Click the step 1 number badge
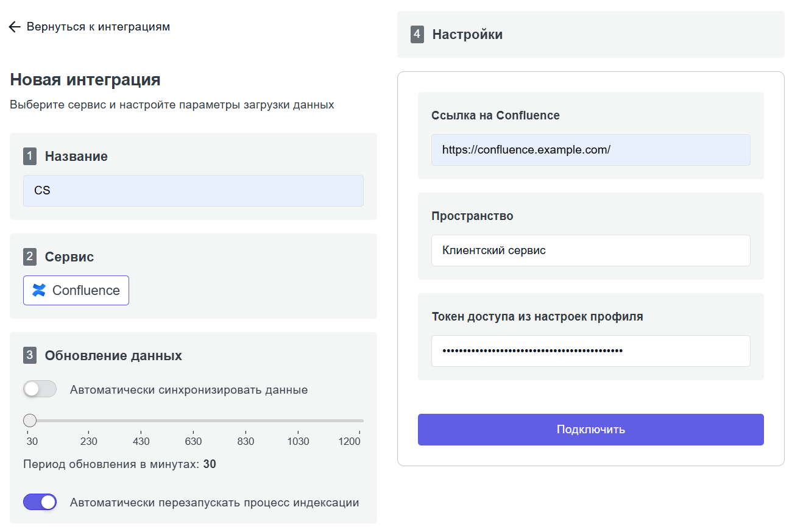This screenshot has width=792, height=532. (30, 156)
